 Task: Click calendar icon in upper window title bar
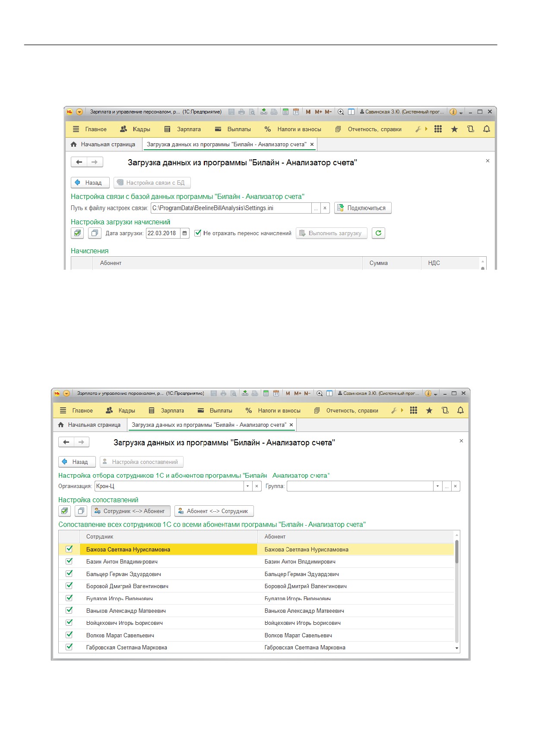tap(296, 112)
